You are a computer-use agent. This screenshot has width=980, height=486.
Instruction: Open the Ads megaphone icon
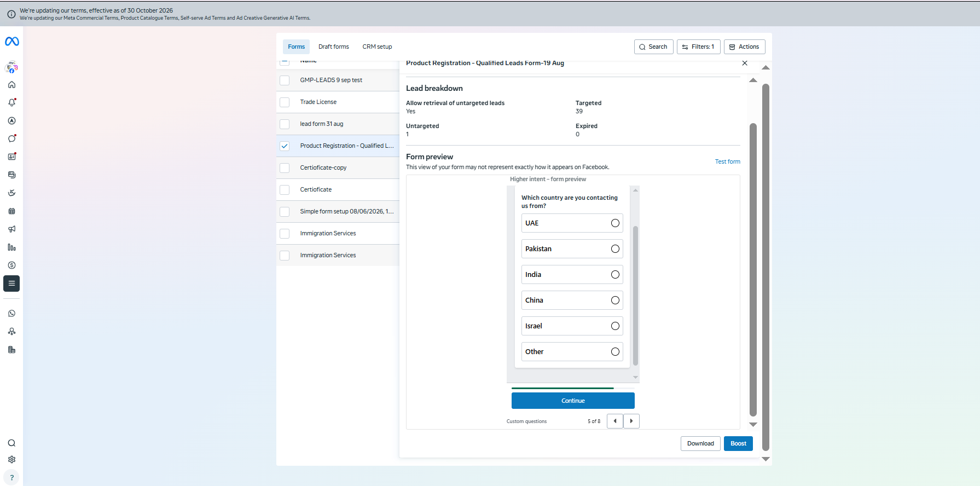(11, 229)
